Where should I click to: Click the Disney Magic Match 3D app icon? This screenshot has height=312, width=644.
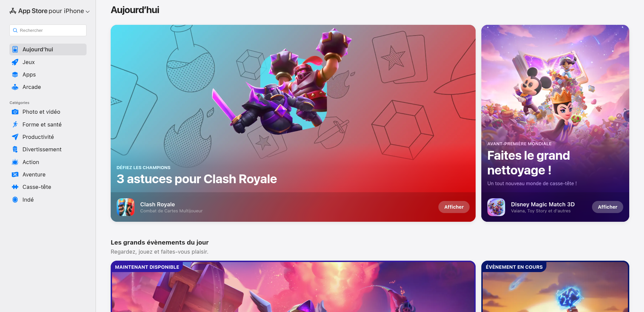click(496, 207)
